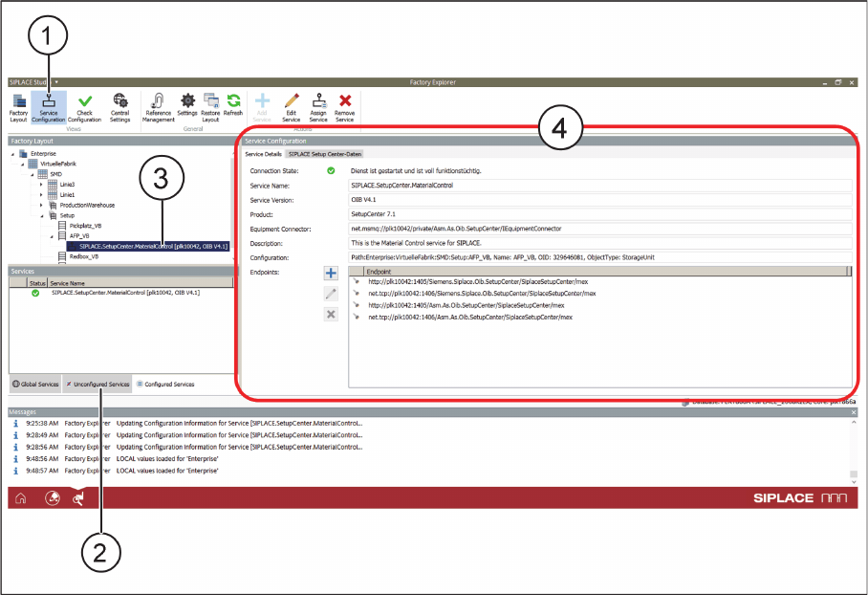The height and width of the screenshot is (595, 868).
Task: Switch to Configured Services tab
Action: pos(165,384)
